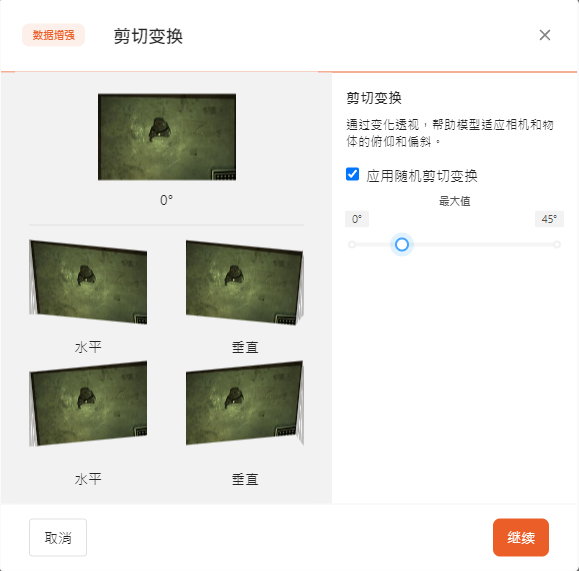This screenshot has width=579, height=571.
Task: Click the 0° caption under top image
Action: [167, 200]
